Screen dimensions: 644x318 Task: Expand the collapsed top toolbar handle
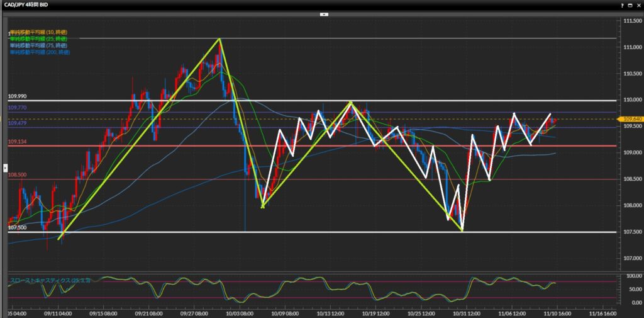pyautogui.click(x=324, y=13)
